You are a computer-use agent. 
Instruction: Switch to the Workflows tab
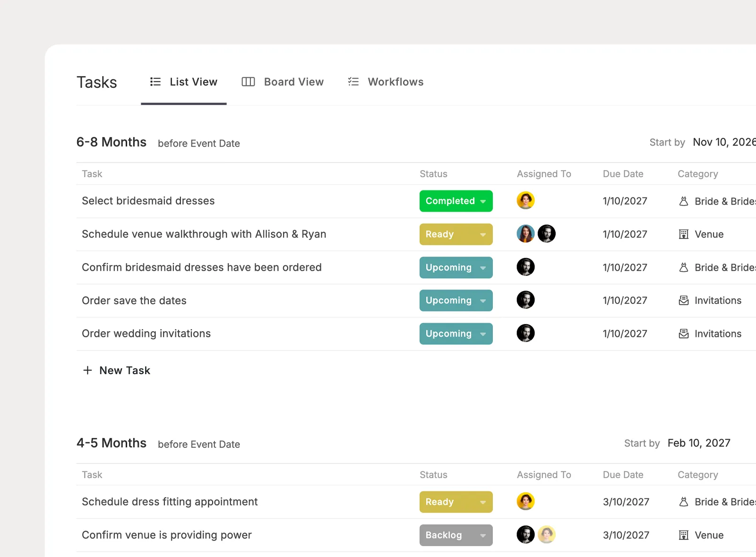point(386,82)
